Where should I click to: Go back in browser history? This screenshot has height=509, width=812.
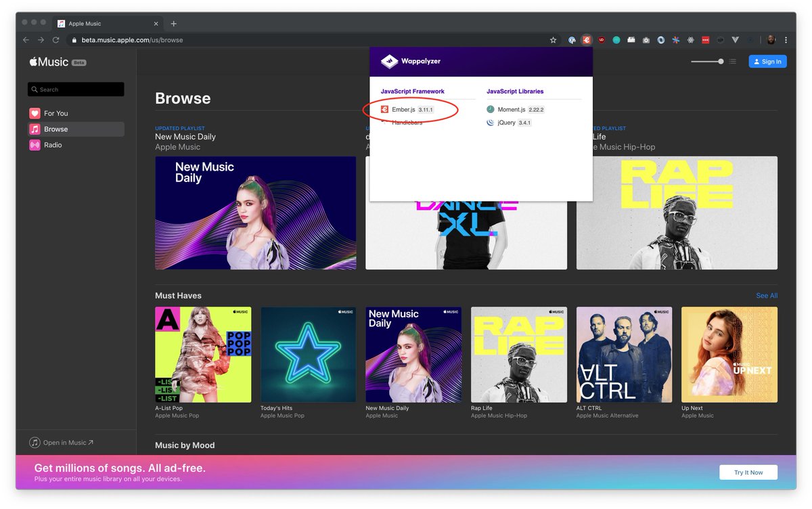26,40
